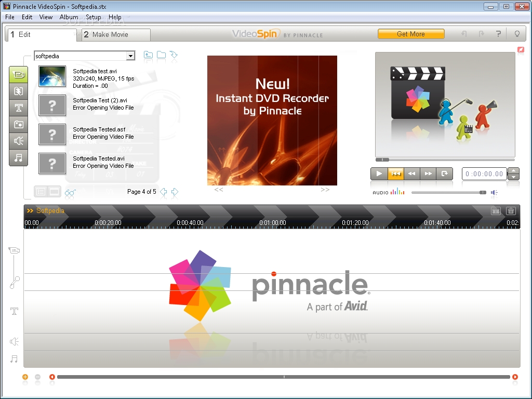Redo the last action
Viewport: 532px width, 399px height.
(x=481, y=34)
